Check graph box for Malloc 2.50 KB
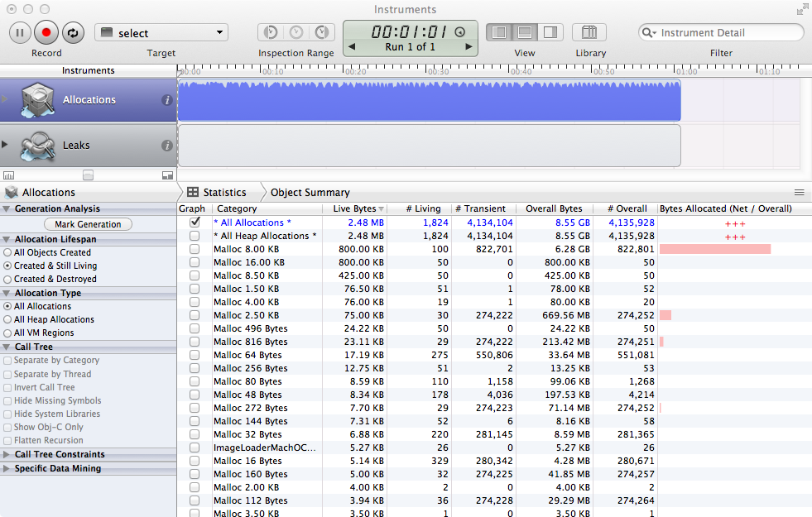This screenshot has height=517, width=812. [x=195, y=315]
